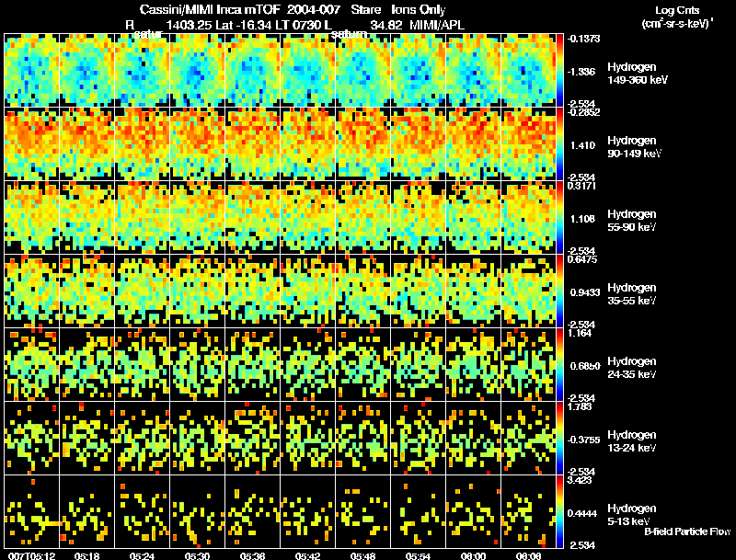Screen dimensions: 736x560
Task: Click the 0.6850 color scale value
Action: [585, 366]
